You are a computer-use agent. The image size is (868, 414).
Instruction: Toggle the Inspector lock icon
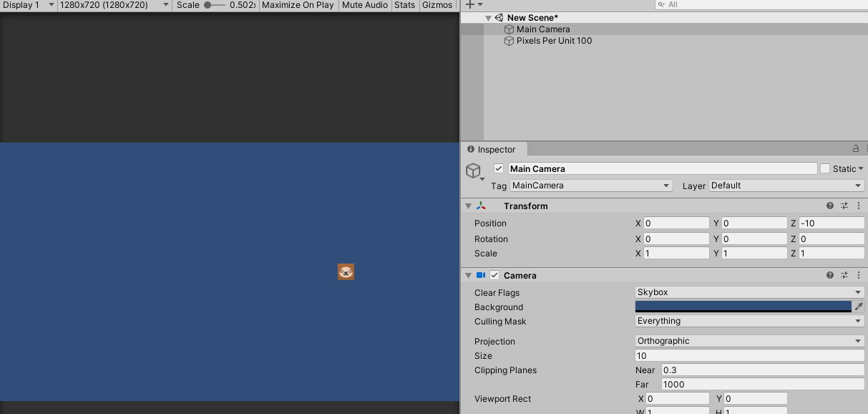click(855, 149)
